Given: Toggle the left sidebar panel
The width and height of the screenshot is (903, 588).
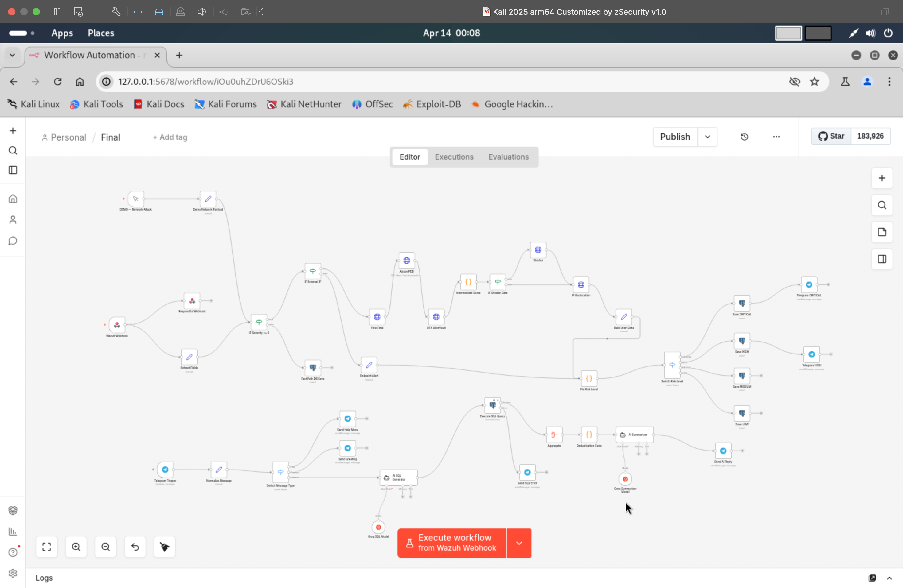Looking at the screenshot, I should 13,170.
